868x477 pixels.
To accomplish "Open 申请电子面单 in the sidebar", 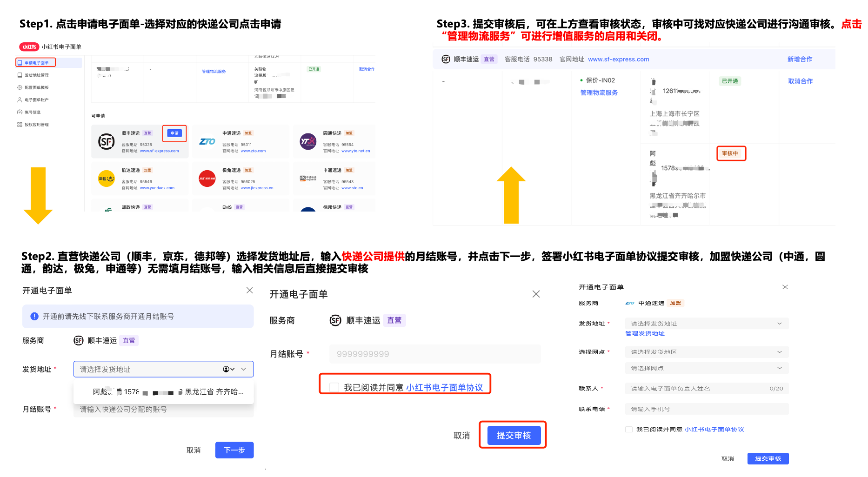I will click(36, 63).
